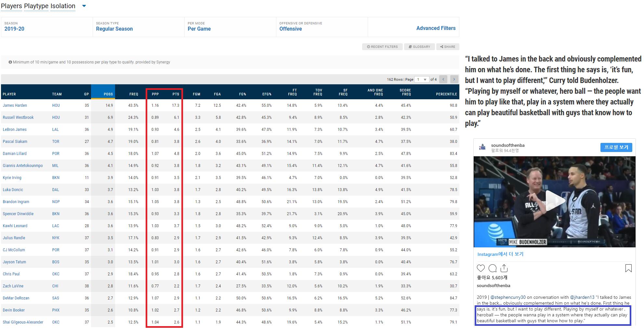
Task: Open Shai Gilgeous-Alexander player link
Action: pos(23,322)
